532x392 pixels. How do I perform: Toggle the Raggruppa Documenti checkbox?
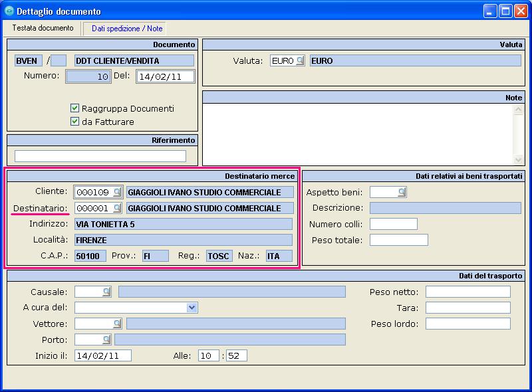pyautogui.click(x=74, y=108)
